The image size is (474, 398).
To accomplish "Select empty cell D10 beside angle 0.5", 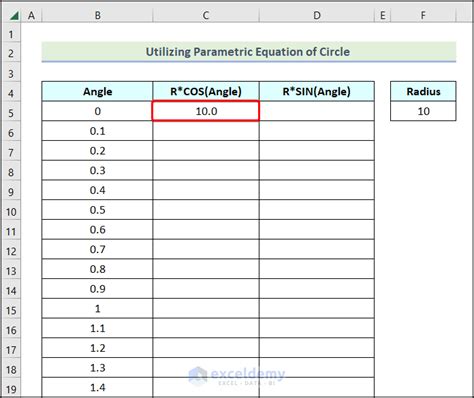I will (317, 210).
